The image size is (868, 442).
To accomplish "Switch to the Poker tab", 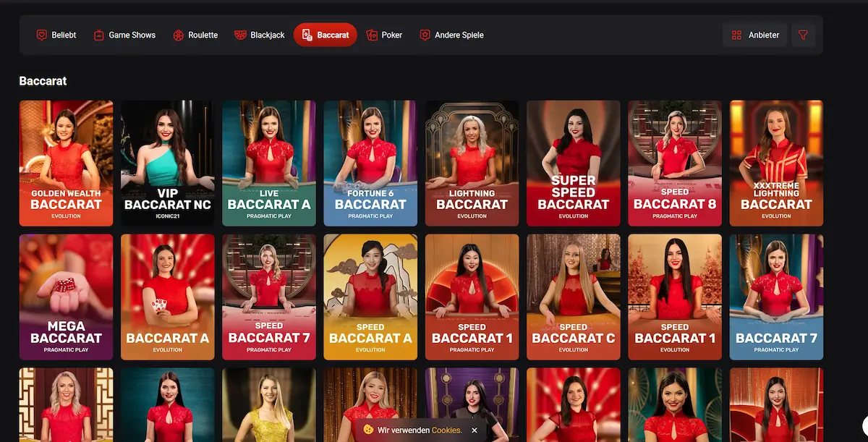I will pyautogui.click(x=384, y=35).
